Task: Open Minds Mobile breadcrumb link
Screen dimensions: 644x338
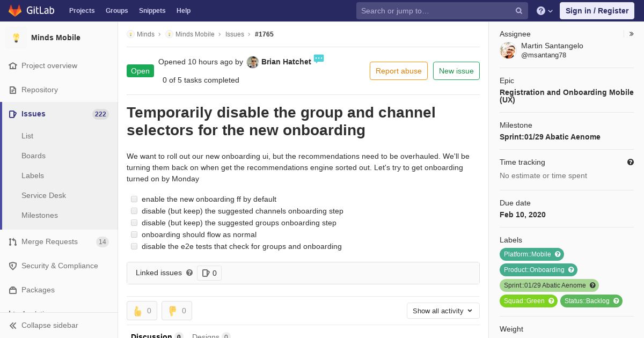Action: pos(195,34)
